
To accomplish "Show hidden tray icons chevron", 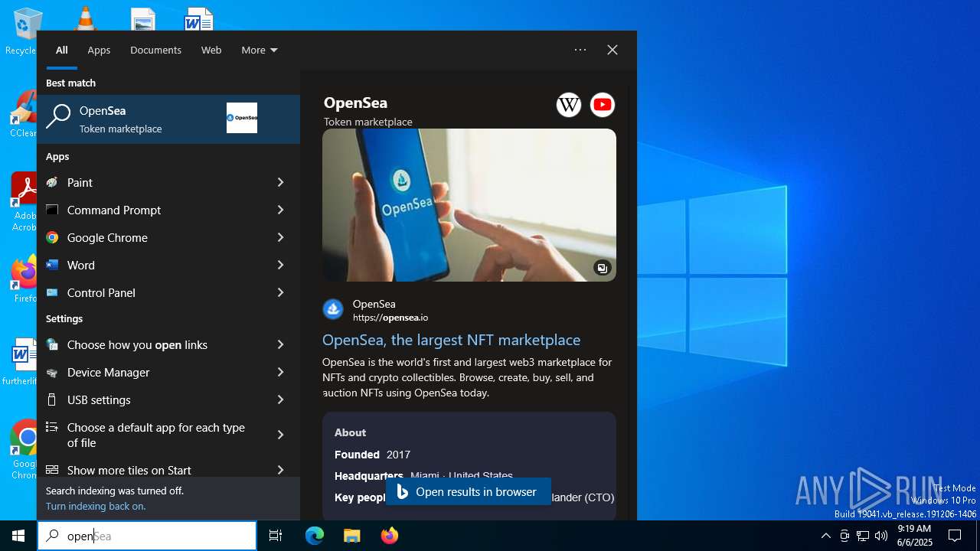I will [x=826, y=536].
